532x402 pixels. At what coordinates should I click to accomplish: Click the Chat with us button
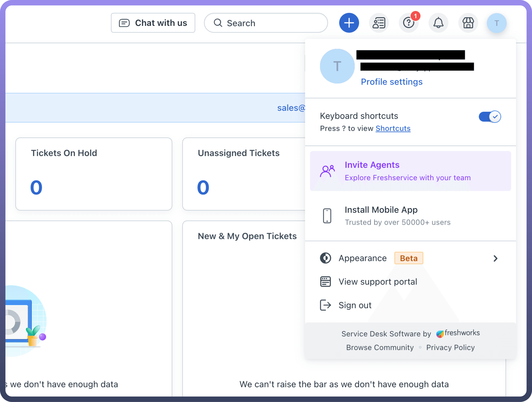pos(153,23)
